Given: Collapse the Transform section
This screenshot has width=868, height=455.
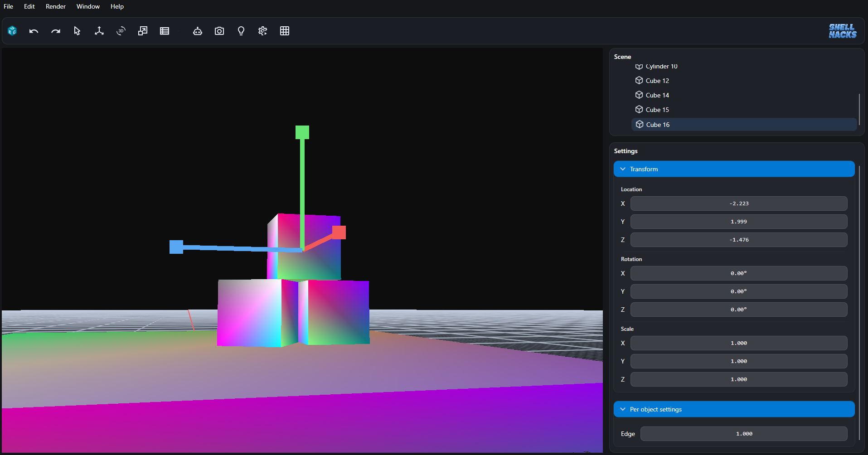Looking at the screenshot, I should pos(622,169).
